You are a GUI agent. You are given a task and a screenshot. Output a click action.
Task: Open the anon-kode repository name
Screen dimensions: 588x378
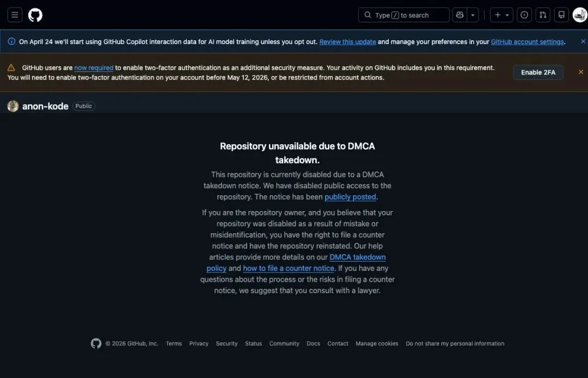[45, 106]
